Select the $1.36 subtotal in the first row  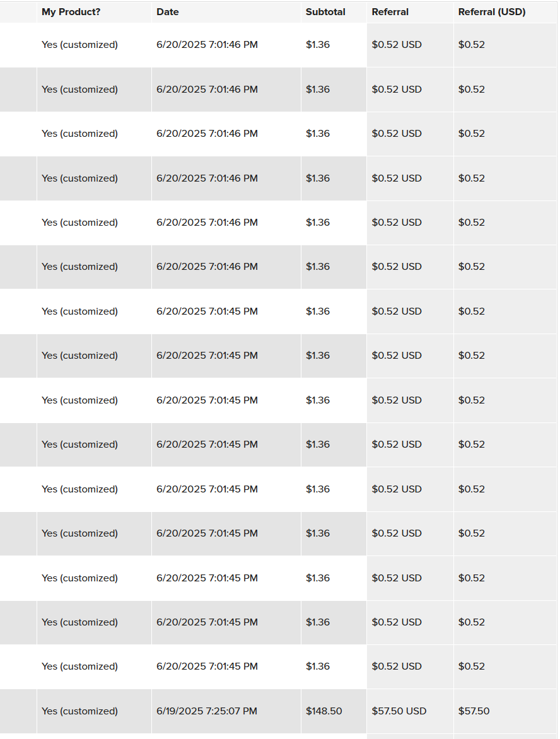coord(318,45)
